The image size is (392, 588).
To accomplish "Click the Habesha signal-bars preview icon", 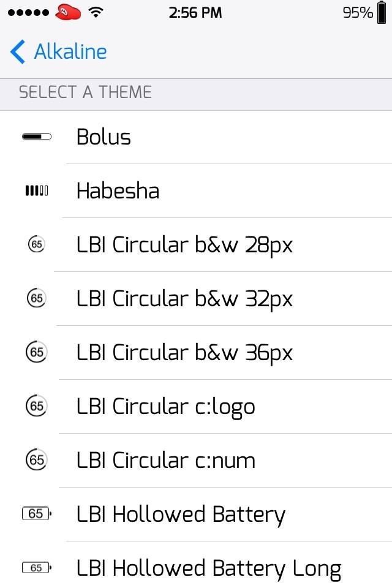I will (37, 190).
